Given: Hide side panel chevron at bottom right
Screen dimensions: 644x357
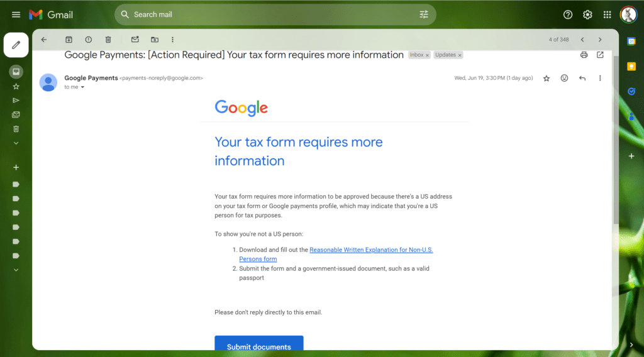Looking at the screenshot, I should (631, 344).
